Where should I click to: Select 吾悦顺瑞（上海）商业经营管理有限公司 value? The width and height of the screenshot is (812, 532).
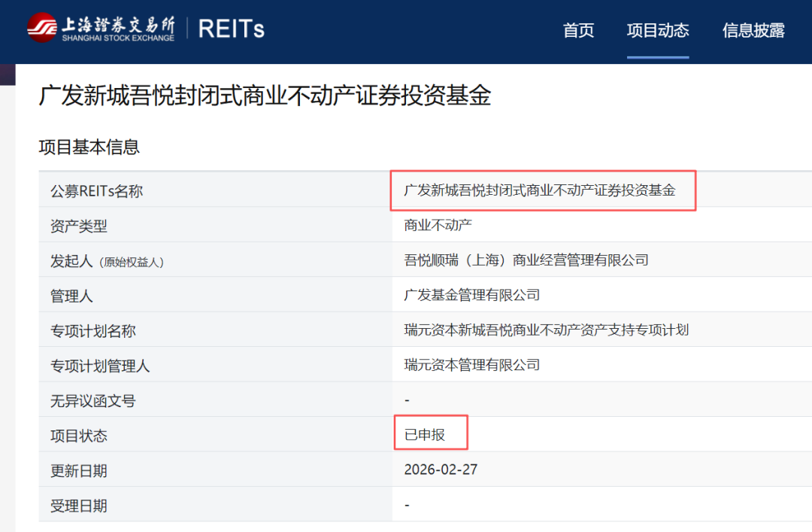pyautogui.click(x=526, y=260)
